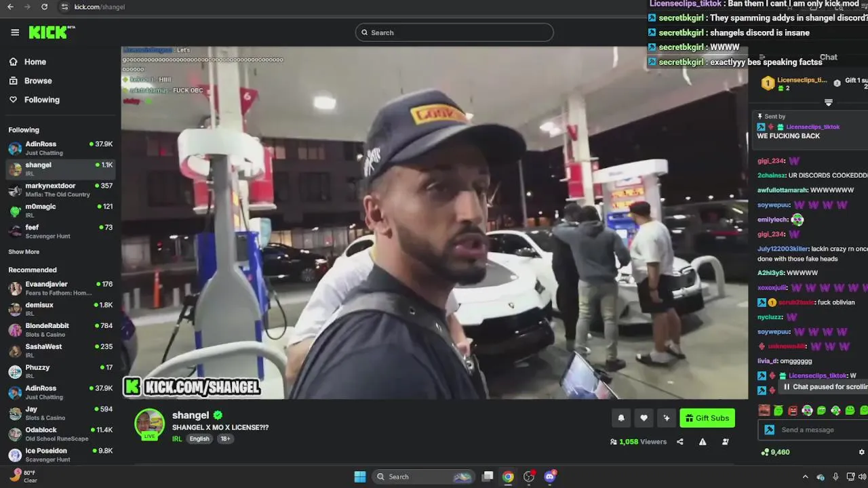Open the weather widget 80°F Clear
Image resolution: width=868 pixels, height=488 pixels.
[x=24, y=476]
